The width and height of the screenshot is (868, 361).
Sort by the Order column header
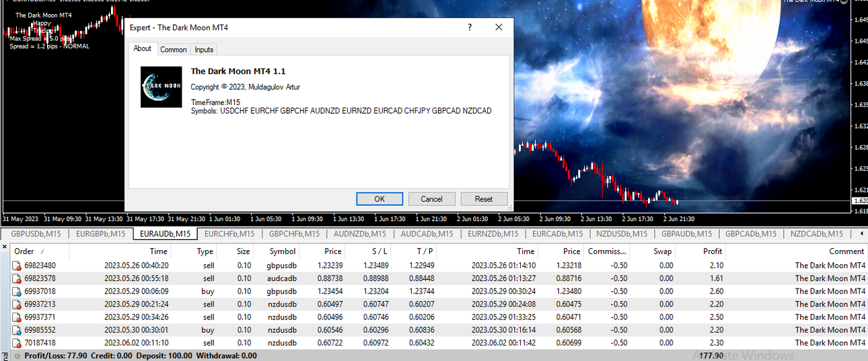pyautogui.click(x=39, y=251)
